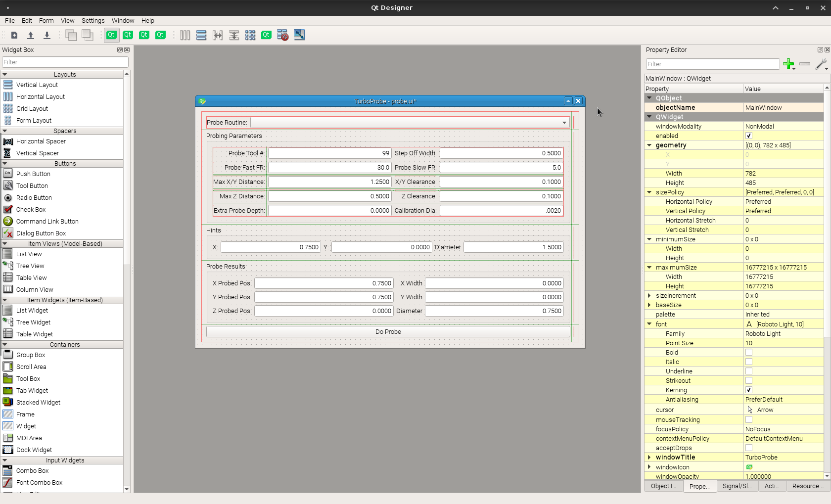This screenshot has height=504, width=831.
Task: Open the Help menu
Action: [148, 21]
